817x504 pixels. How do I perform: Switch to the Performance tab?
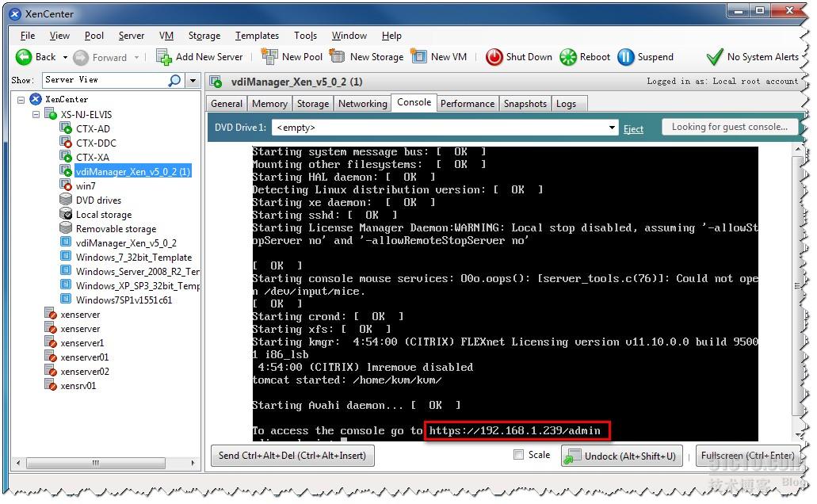[x=468, y=104]
